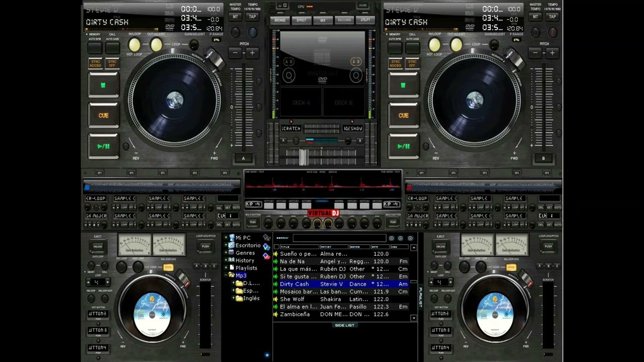Image resolution: width=644 pixels, height=362 pixels.
Task: Click the green stop button on deck A
Action: 103,85
